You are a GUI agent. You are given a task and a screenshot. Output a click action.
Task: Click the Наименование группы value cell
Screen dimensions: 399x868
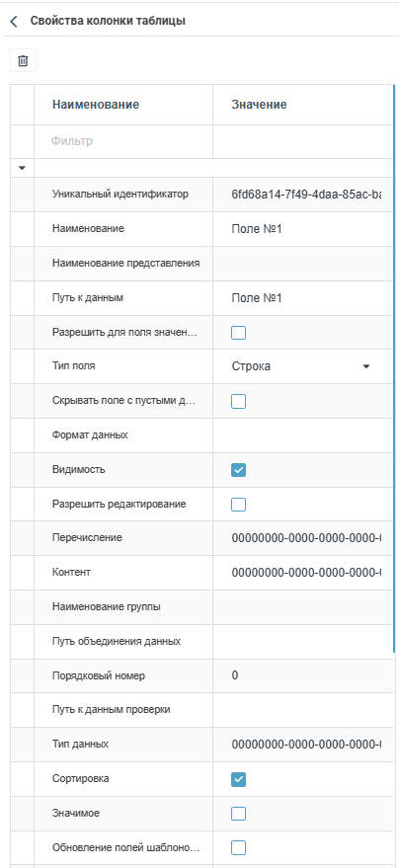303,607
